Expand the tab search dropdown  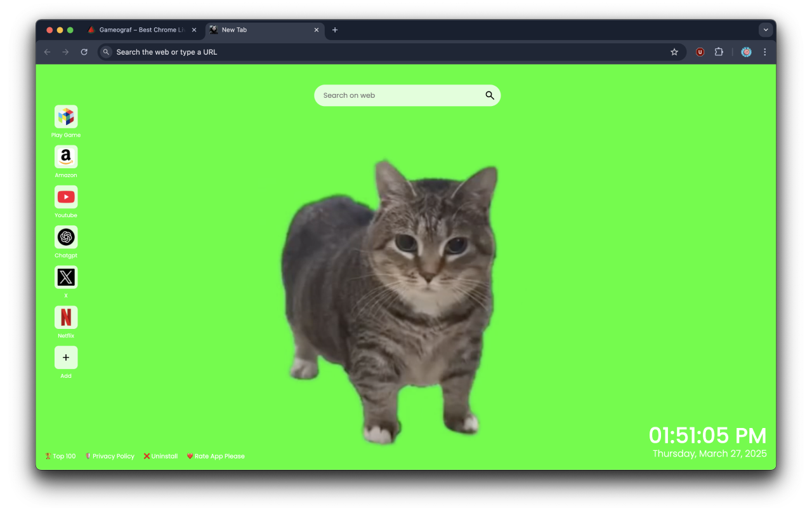click(x=766, y=30)
